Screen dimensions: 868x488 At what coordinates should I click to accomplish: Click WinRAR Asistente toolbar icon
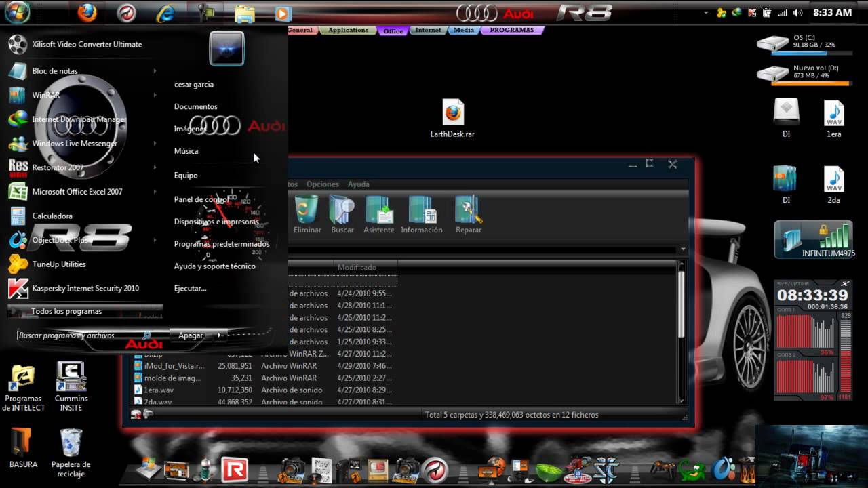pos(378,215)
